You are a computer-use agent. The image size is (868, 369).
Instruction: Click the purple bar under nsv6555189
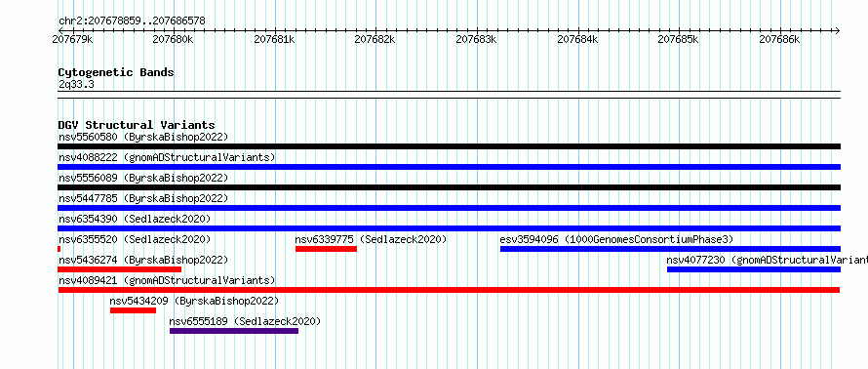click(234, 331)
